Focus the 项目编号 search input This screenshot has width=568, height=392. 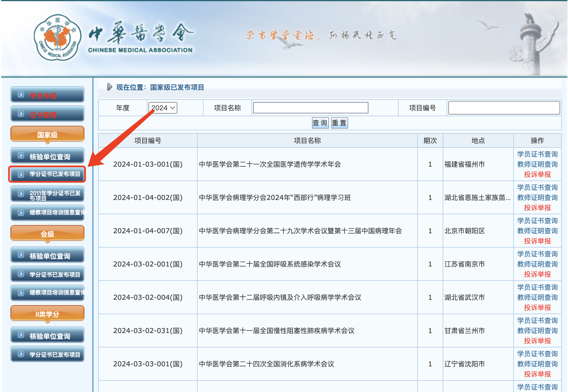[x=504, y=108]
